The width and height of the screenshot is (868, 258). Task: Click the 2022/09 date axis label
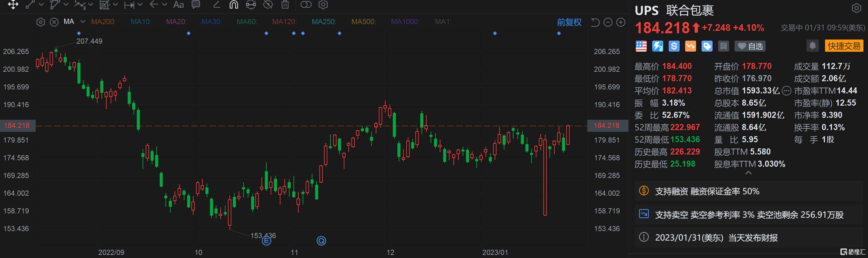pos(111,252)
